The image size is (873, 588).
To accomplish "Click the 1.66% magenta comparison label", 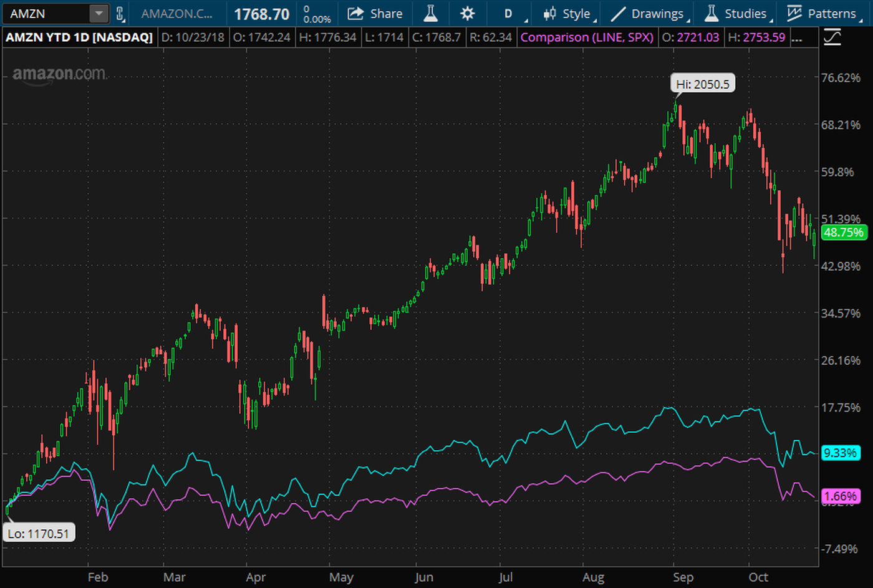I will (x=841, y=496).
